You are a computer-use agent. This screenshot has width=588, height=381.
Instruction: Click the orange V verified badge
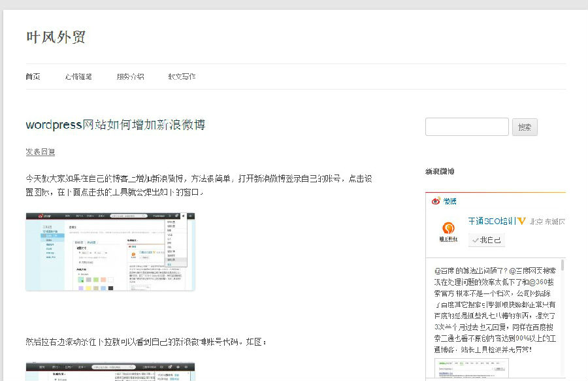(x=522, y=221)
